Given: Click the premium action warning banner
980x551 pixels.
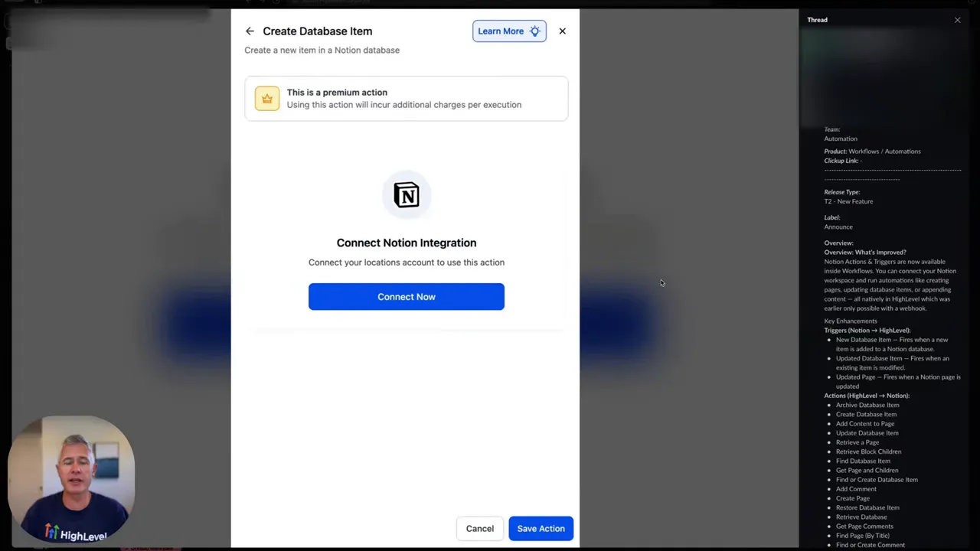Looking at the screenshot, I should tap(407, 98).
